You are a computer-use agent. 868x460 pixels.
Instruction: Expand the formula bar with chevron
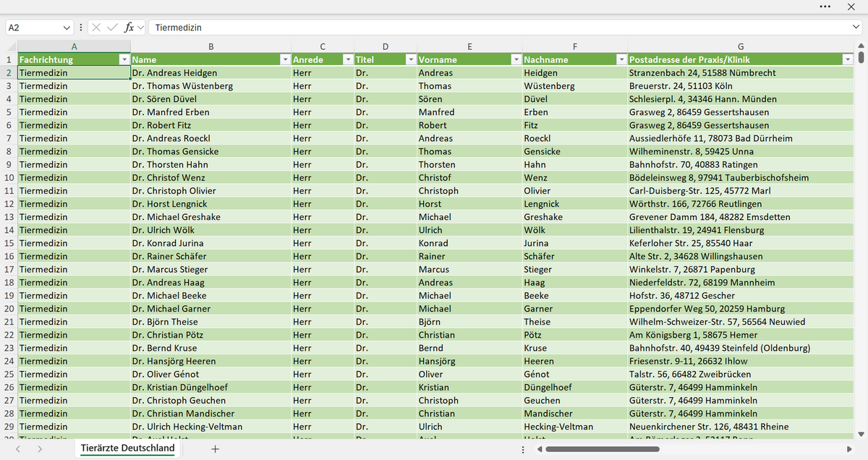856,27
